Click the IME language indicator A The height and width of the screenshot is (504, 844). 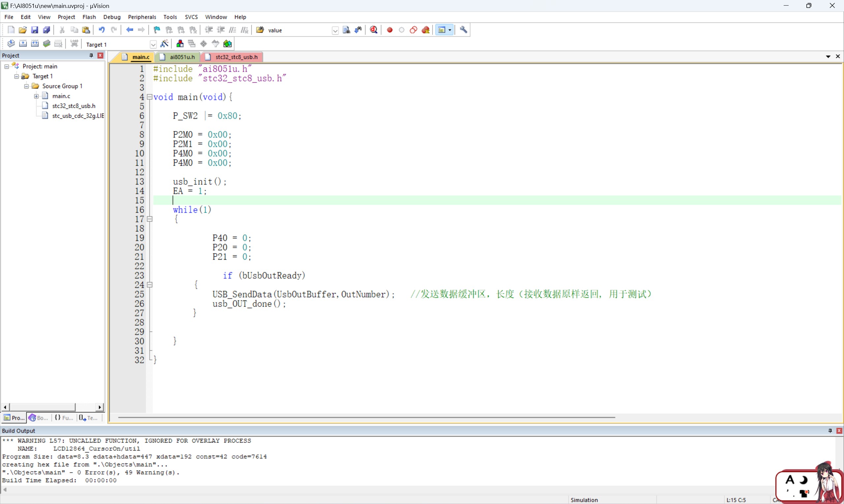tap(790, 480)
